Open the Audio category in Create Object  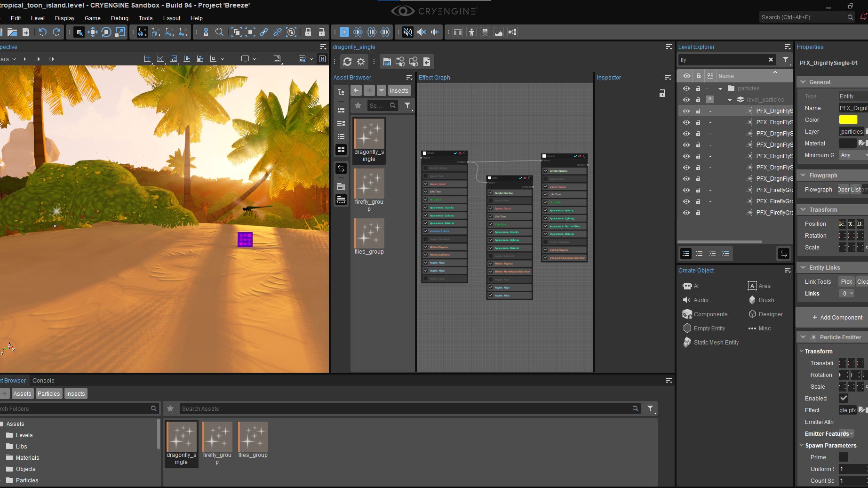pyautogui.click(x=701, y=300)
